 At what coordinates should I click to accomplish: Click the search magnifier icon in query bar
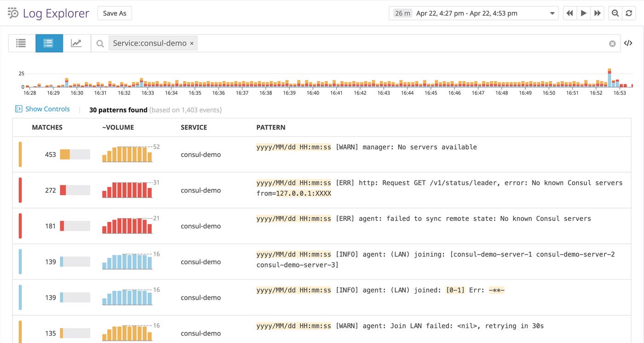click(x=100, y=44)
